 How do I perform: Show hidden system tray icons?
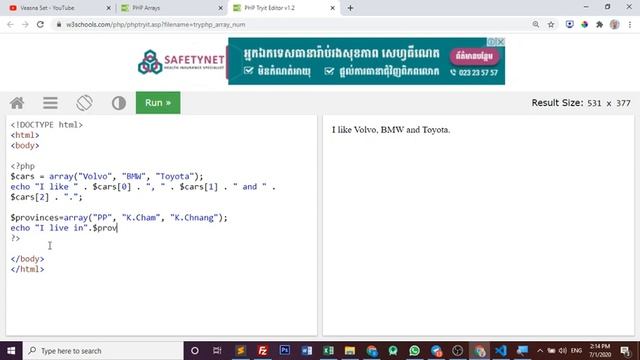coord(540,351)
